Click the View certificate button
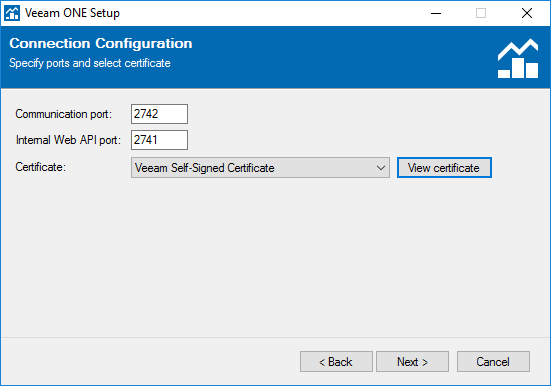Viewport: 551px width, 386px height. pyautogui.click(x=444, y=168)
